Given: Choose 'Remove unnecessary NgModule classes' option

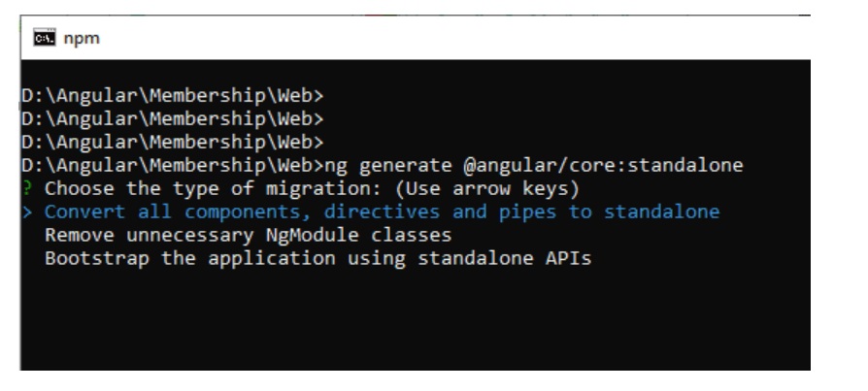Looking at the screenshot, I should click(x=248, y=235).
